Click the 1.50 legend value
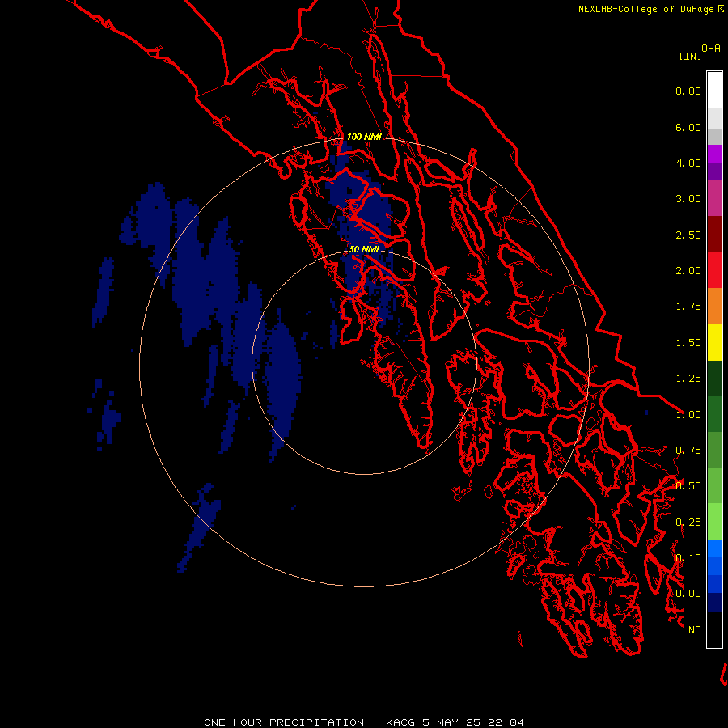 click(x=688, y=343)
